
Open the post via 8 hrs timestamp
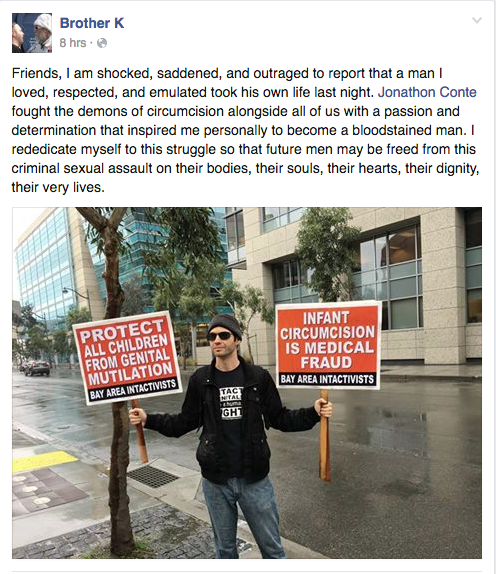click(x=73, y=43)
